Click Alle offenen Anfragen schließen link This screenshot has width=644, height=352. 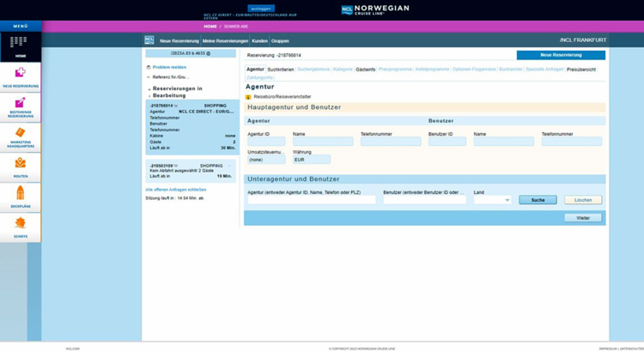coord(176,190)
